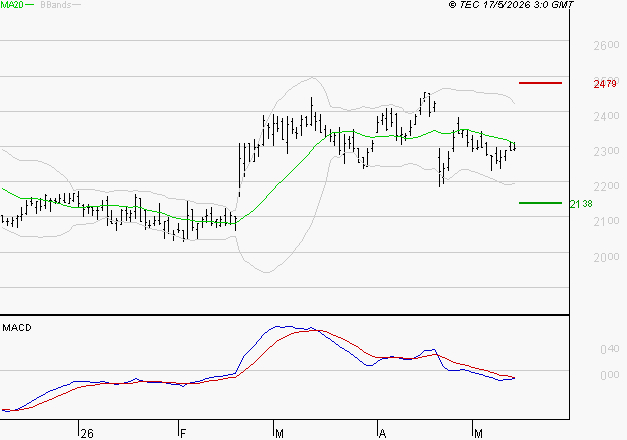Click the last M month marker (May)
Viewport: 627px width, 440px height.
478,434
